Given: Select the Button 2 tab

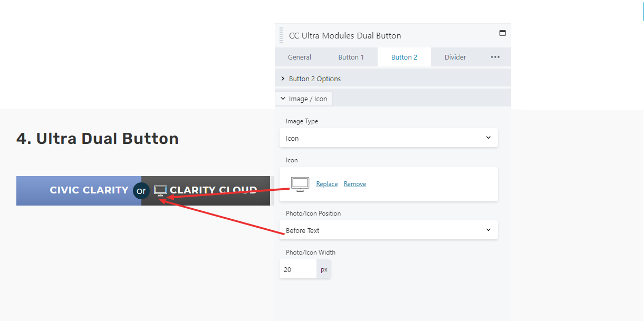Looking at the screenshot, I should (404, 57).
